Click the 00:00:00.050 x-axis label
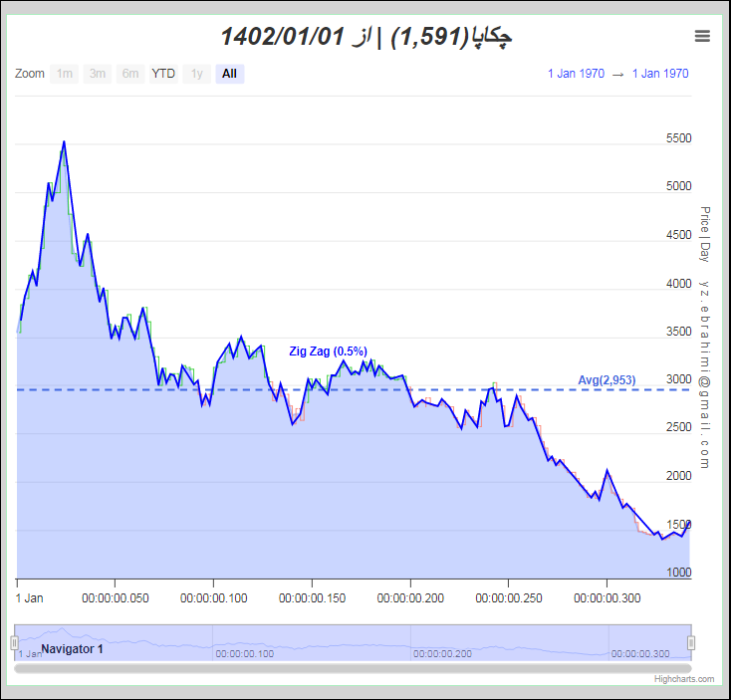Viewport: 731px width, 700px height. coord(116,598)
